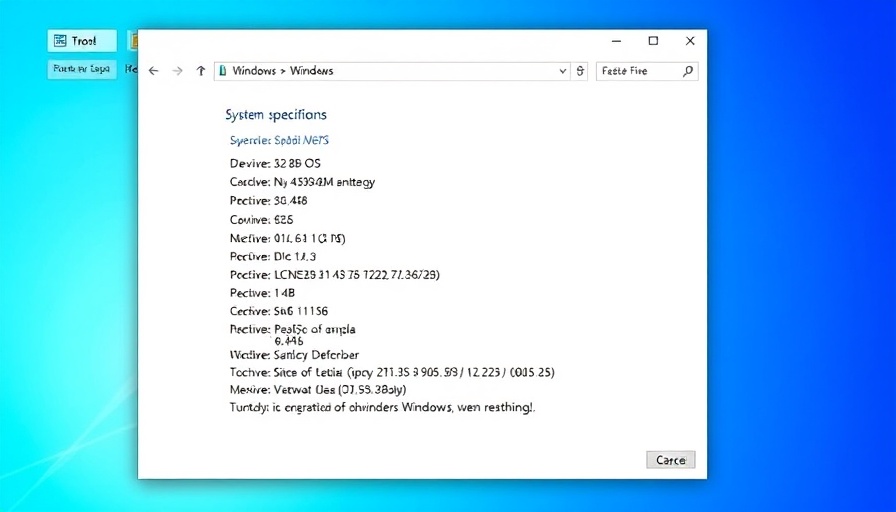This screenshot has height=512, width=896.
Task: Minimize the system specifications window
Action: coord(617,41)
